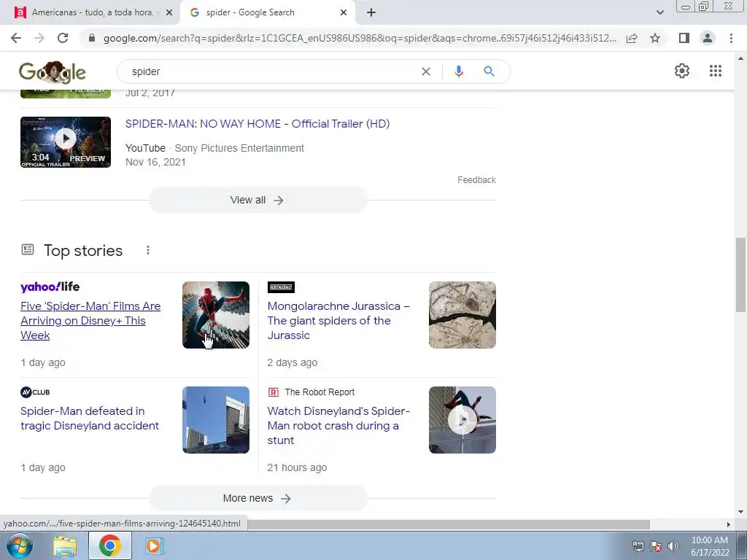747x560 pixels.
Task: Open Chrome profile avatar
Action: [x=708, y=38]
